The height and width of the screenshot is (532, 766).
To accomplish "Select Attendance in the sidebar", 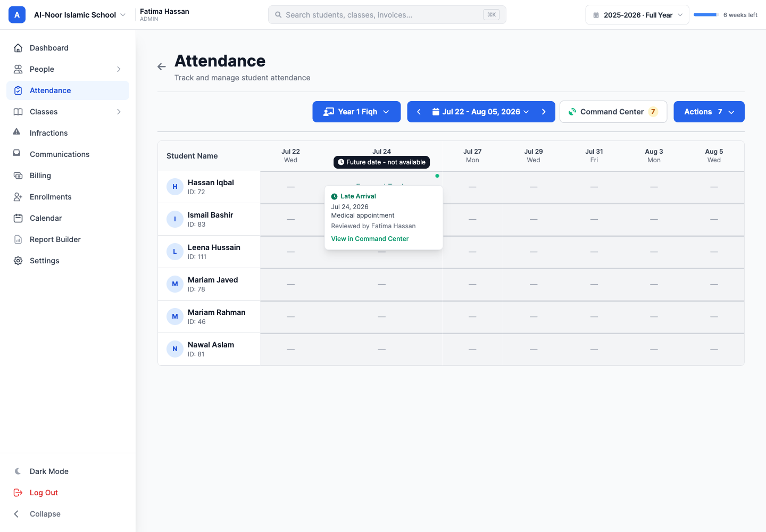I will point(68,90).
